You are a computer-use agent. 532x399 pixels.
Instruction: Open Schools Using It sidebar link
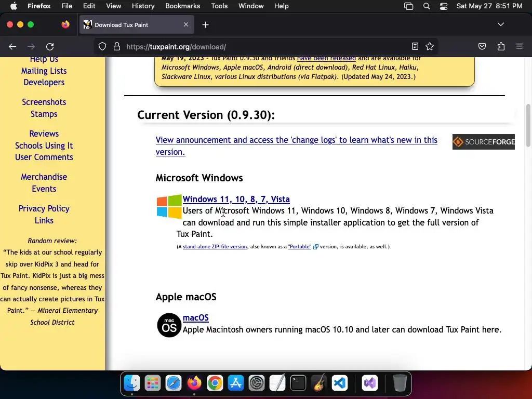coord(44,145)
